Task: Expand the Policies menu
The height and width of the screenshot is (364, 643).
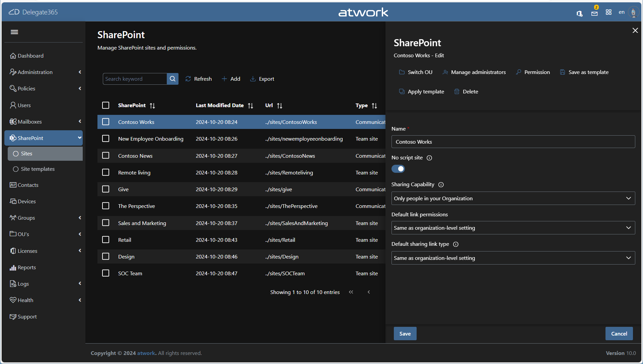Action: pyautogui.click(x=44, y=88)
